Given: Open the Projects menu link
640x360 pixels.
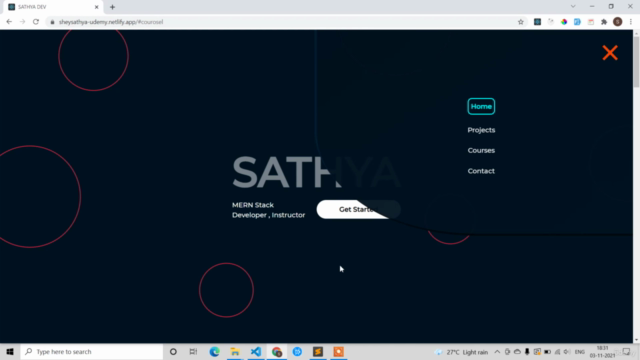Looking at the screenshot, I should click(481, 130).
